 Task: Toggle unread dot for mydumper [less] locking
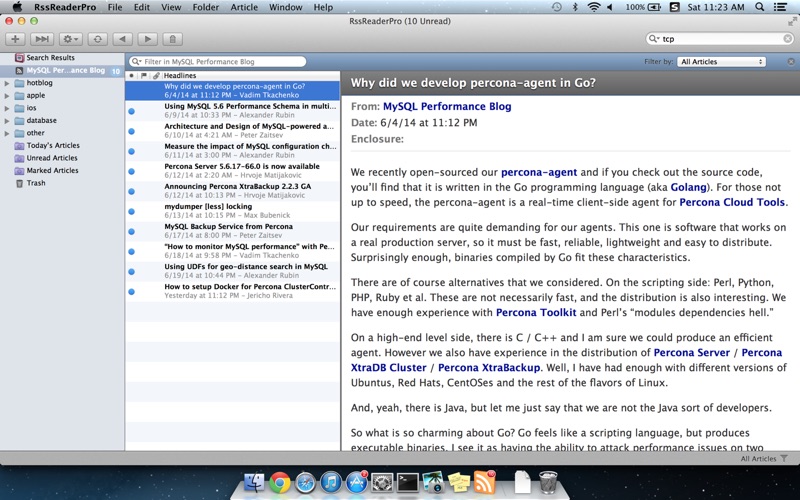(132, 211)
